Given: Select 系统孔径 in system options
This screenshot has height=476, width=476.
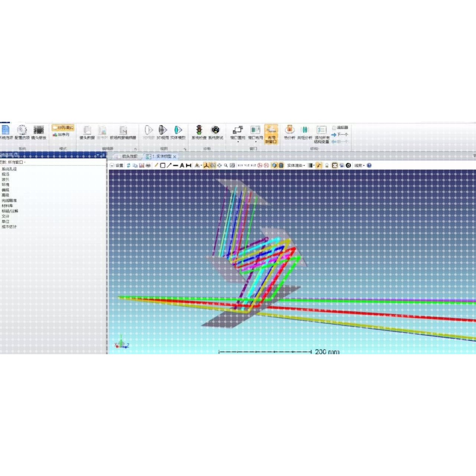Looking at the screenshot, I should [9, 169].
